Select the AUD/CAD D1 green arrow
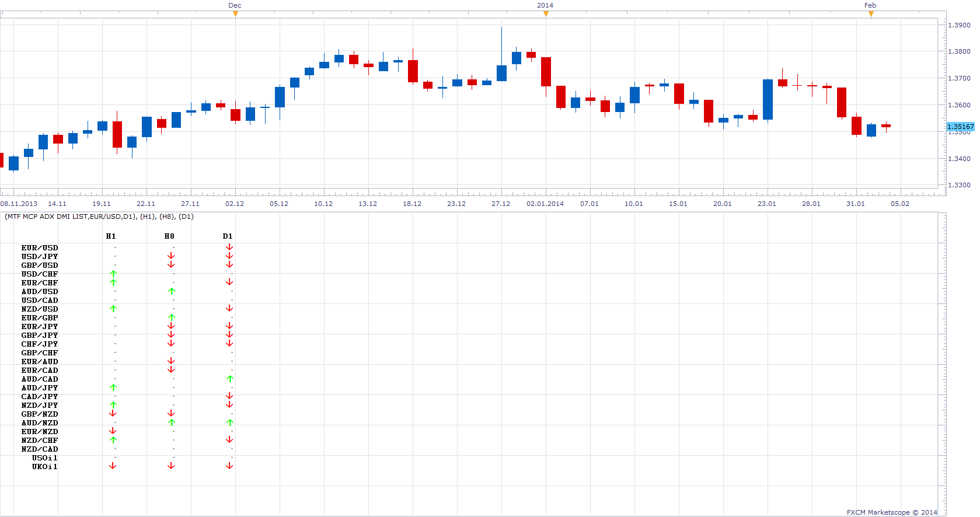Screen dimensions: 980x517 (230, 379)
